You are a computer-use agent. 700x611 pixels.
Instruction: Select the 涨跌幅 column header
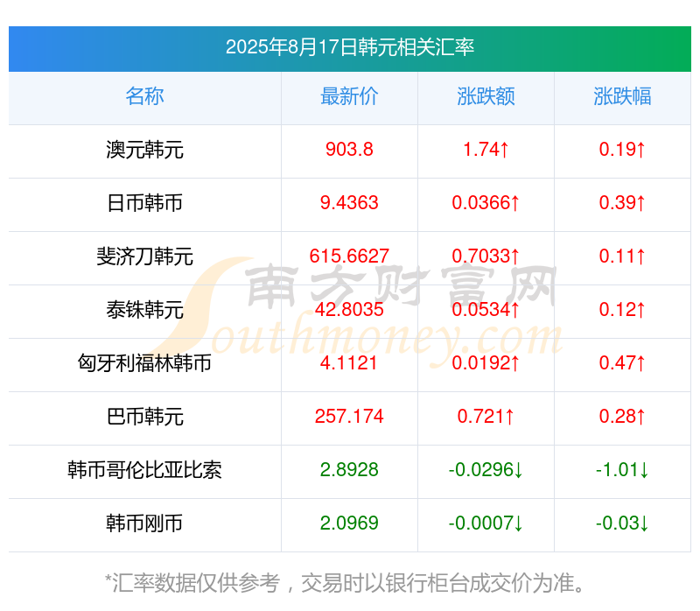(622, 96)
